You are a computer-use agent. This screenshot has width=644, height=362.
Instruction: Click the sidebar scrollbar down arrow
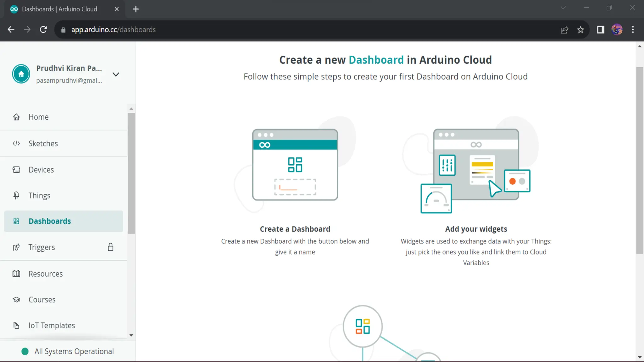(131, 335)
